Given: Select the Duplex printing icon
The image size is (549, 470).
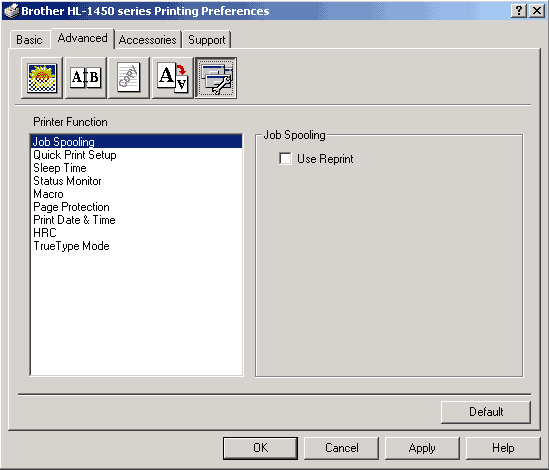Looking at the screenshot, I should (85, 78).
